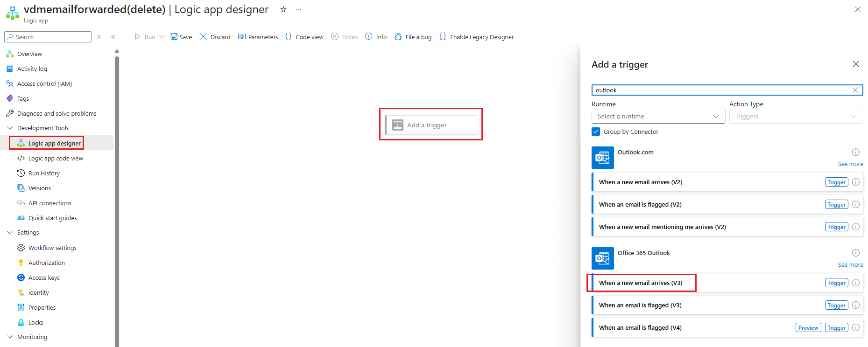The height and width of the screenshot is (347, 868).
Task: View Outlook.com connector info icon
Action: 856,152
